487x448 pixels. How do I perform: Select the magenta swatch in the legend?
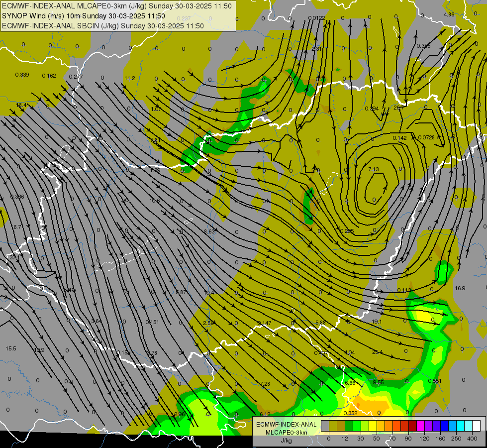420,426
